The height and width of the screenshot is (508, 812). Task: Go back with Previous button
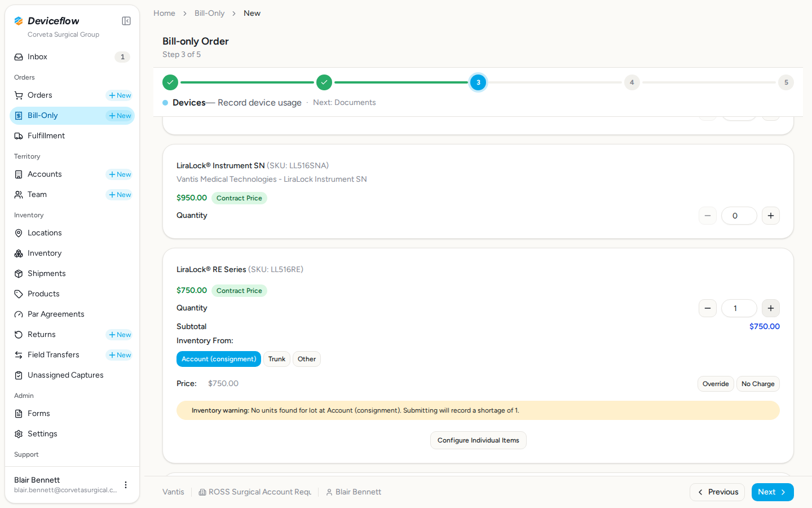pos(717,492)
